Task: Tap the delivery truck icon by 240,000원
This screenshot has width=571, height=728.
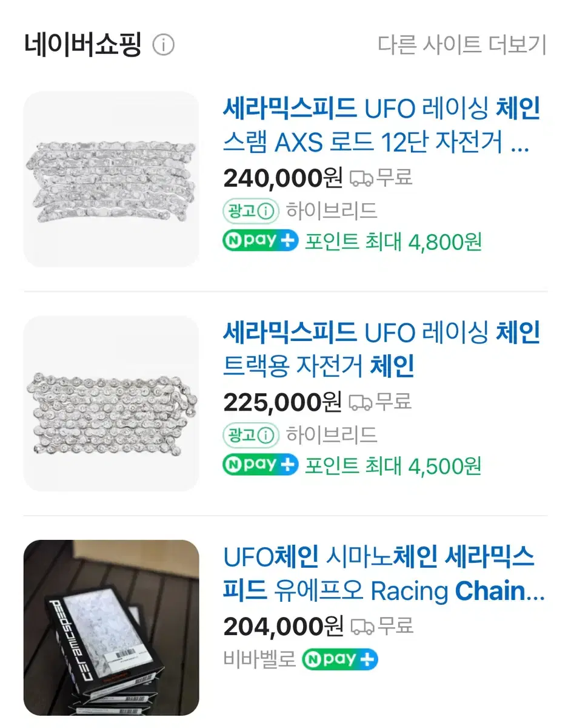Action: pyautogui.click(x=362, y=178)
